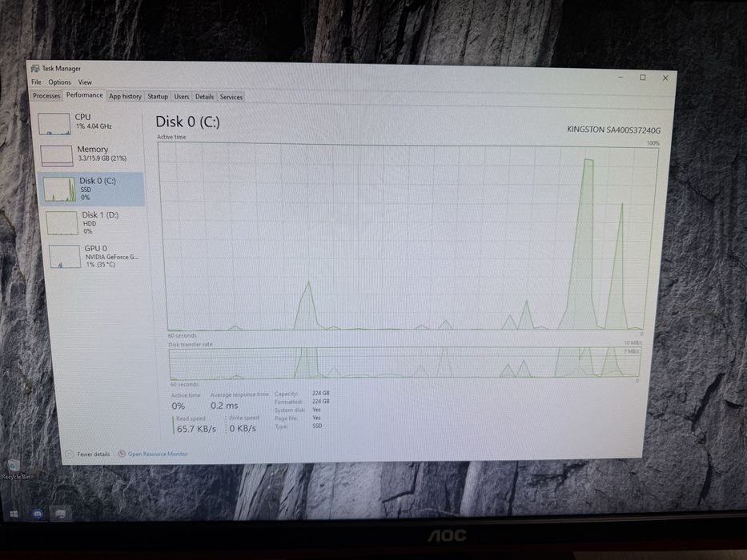Switch to the Processes tab
The width and height of the screenshot is (747, 560).
[46, 96]
